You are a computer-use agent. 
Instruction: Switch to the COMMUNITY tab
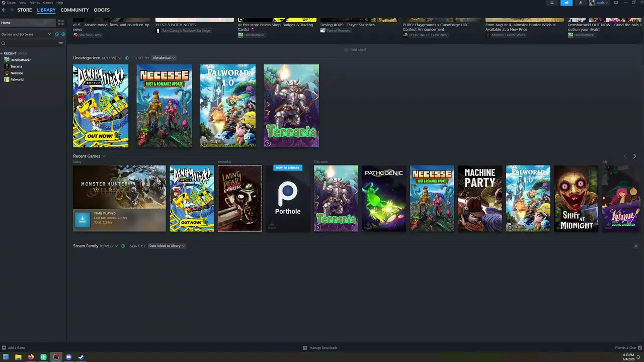[74, 10]
